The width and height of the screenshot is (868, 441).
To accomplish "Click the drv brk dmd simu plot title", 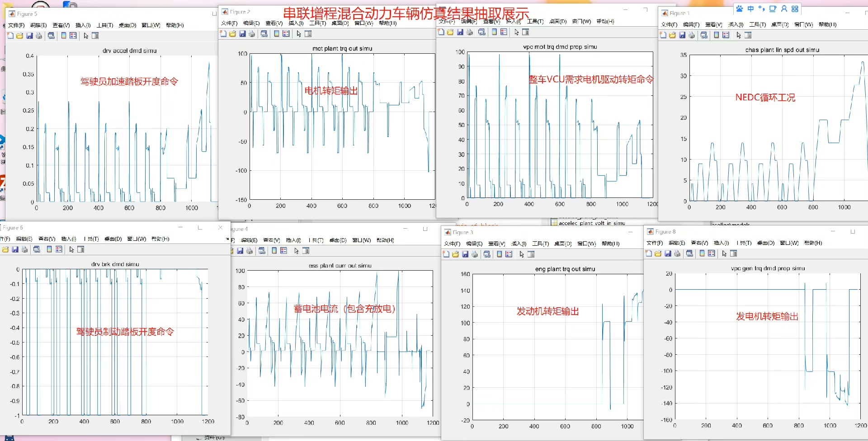I will tap(115, 264).
